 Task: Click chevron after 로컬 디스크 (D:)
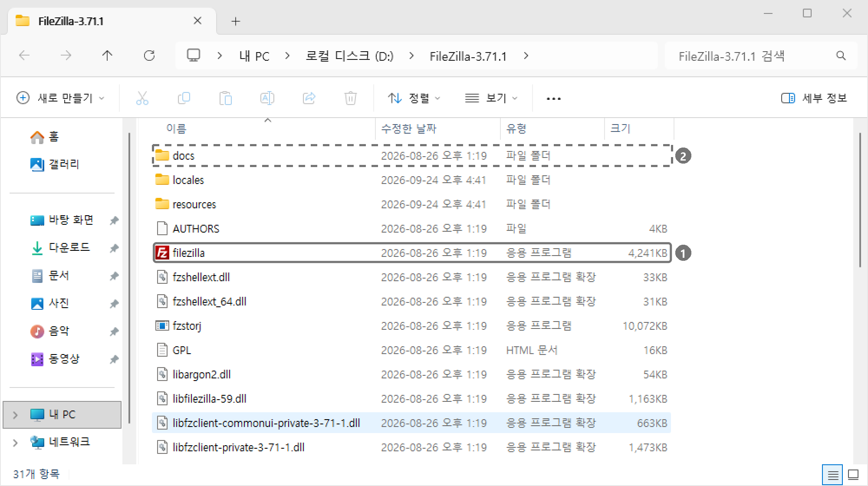[x=411, y=56]
